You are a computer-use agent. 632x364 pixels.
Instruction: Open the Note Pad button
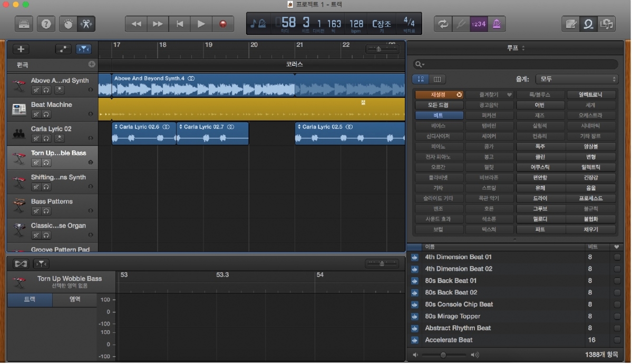(x=571, y=24)
